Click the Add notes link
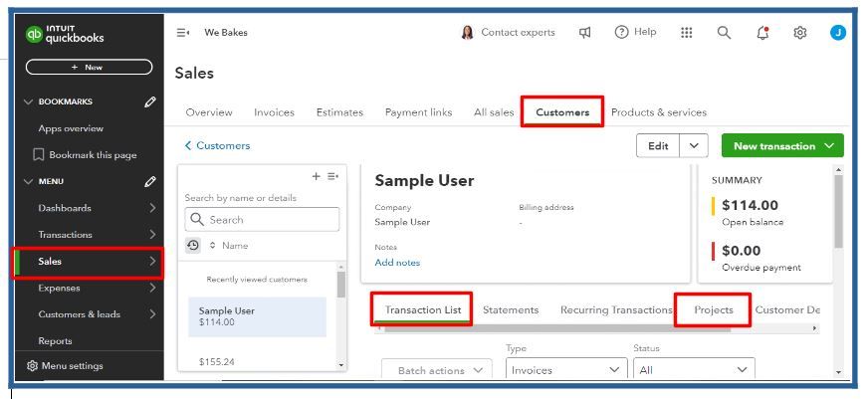This screenshot has width=868, height=399. tap(397, 263)
